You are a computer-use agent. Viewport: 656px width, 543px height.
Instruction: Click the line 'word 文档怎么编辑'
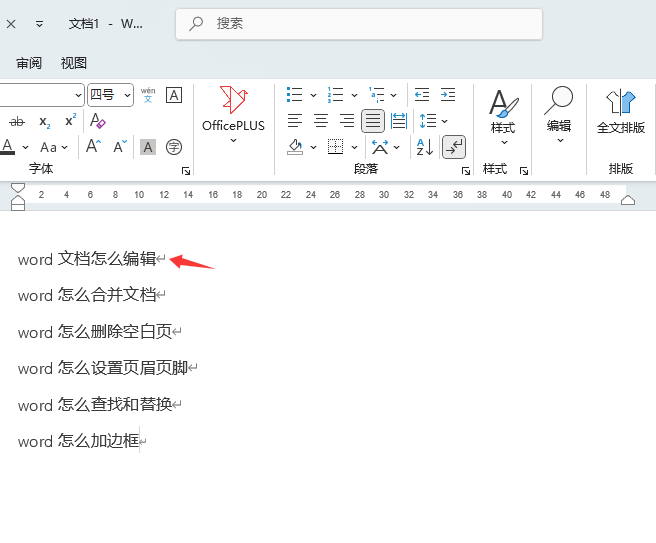[x=87, y=259]
